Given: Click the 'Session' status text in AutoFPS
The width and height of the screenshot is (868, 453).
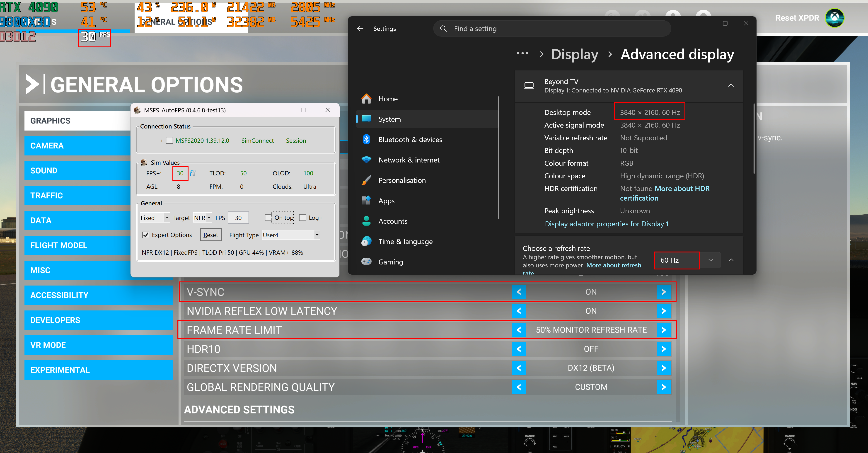Looking at the screenshot, I should click(296, 141).
